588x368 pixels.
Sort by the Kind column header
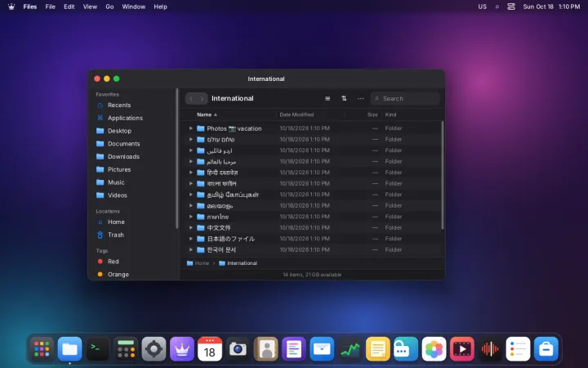[390, 114]
